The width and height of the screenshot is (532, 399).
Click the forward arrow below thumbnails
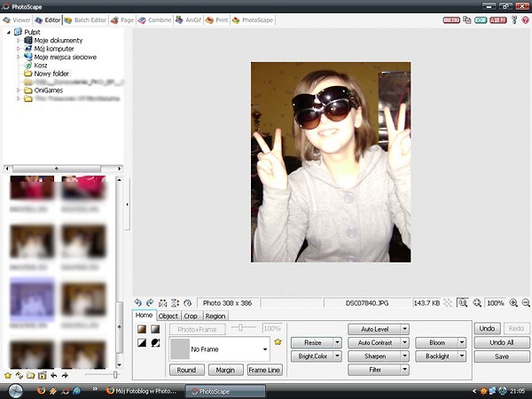tap(65, 375)
